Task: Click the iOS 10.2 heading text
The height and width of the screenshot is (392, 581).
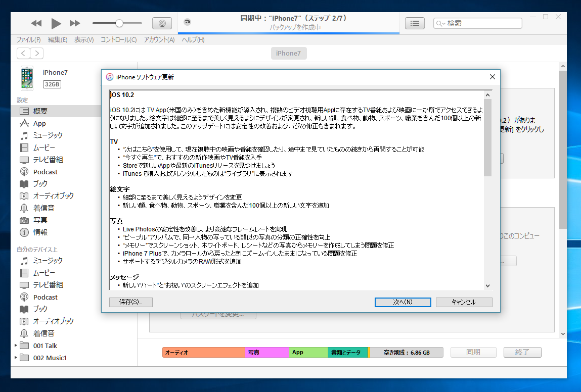Action: [122, 95]
